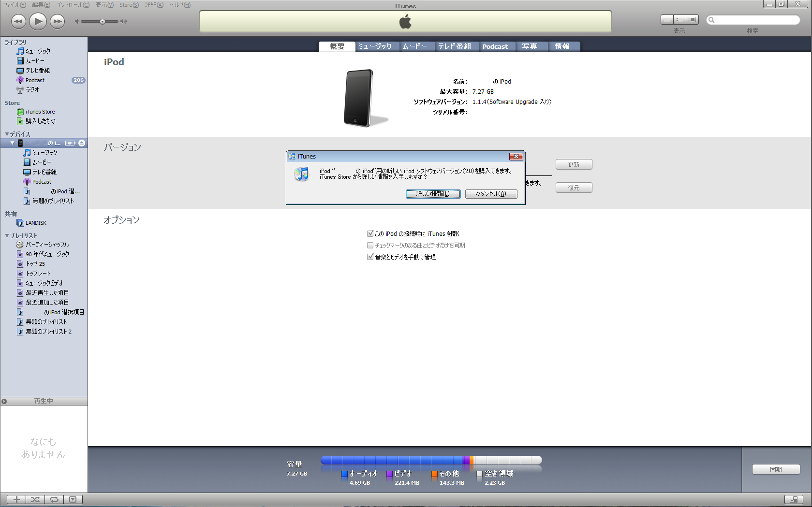Toggle チェックマークのある曲とビデオだけを同期 checkbox
Viewport: 812px width, 507px height.
[370, 245]
